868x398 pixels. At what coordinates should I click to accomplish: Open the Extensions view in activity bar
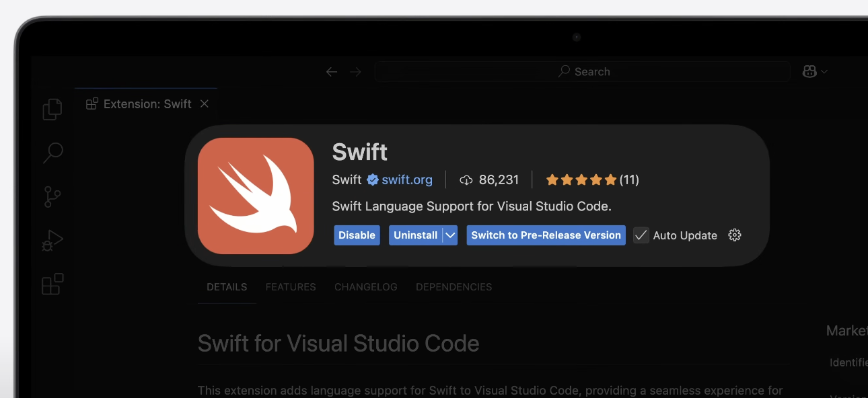point(52,284)
